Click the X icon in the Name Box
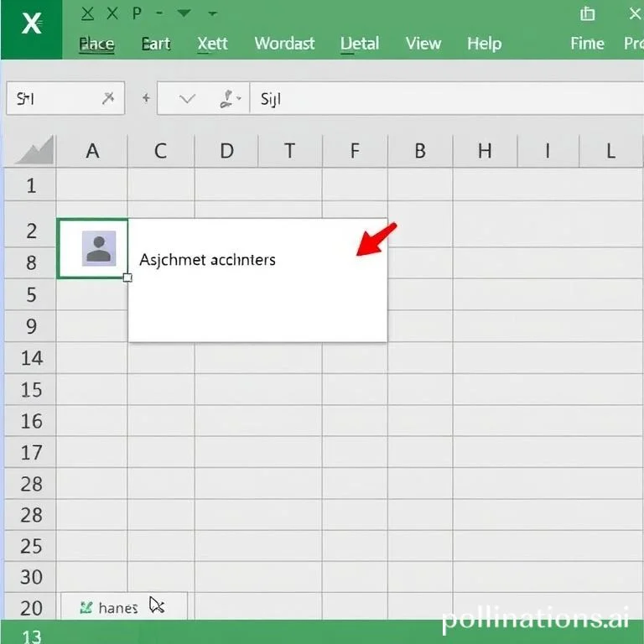 (x=108, y=99)
